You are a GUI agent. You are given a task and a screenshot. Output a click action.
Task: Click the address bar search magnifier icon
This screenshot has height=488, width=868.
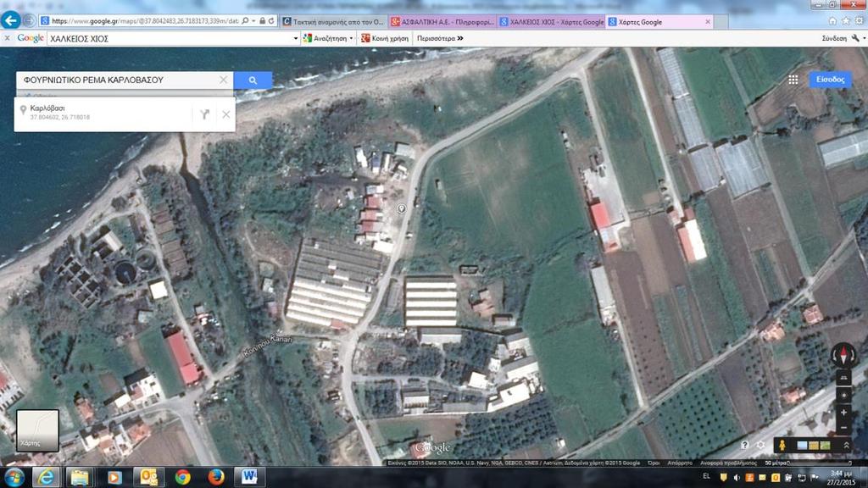(245, 21)
